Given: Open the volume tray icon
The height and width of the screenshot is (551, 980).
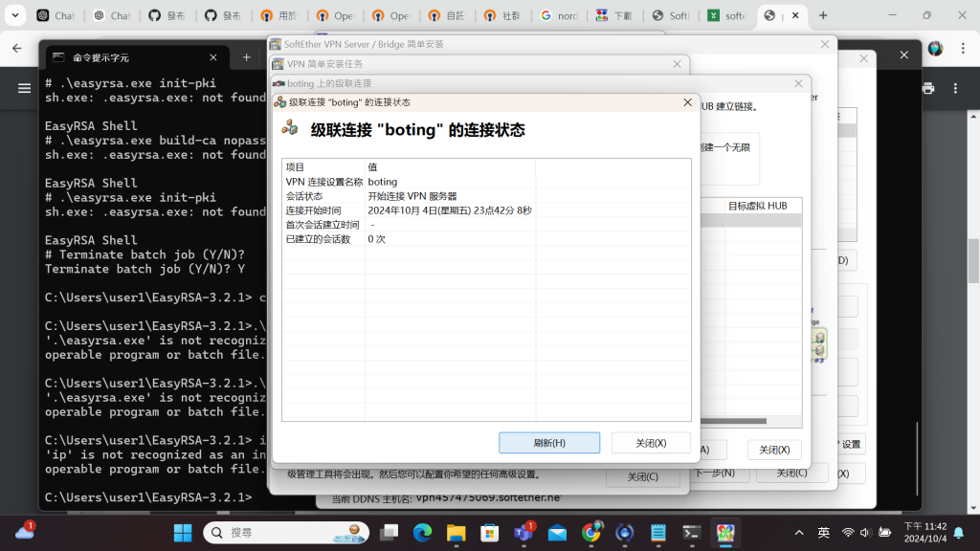Looking at the screenshot, I should 865,533.
